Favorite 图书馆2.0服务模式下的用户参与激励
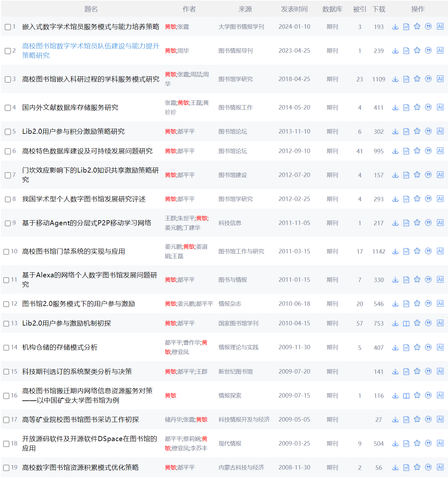 click(x=417, y=304)
